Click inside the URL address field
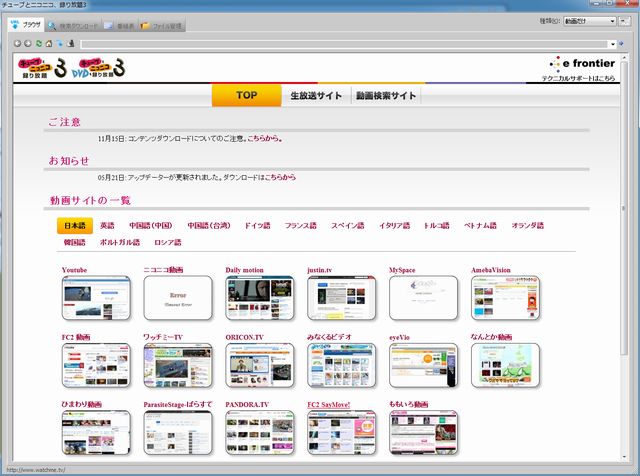 click(x=344, y=44)
